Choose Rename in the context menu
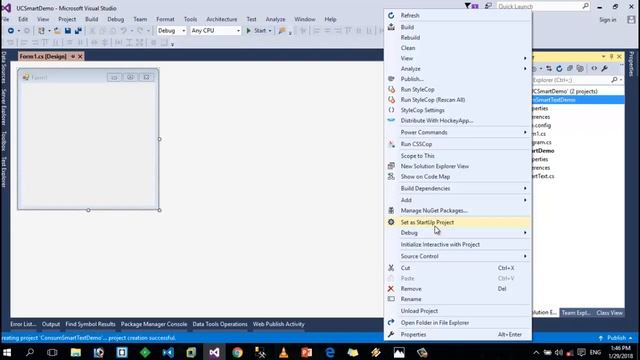Viewport: 640px width, 360px height. [x=458, y=299]
